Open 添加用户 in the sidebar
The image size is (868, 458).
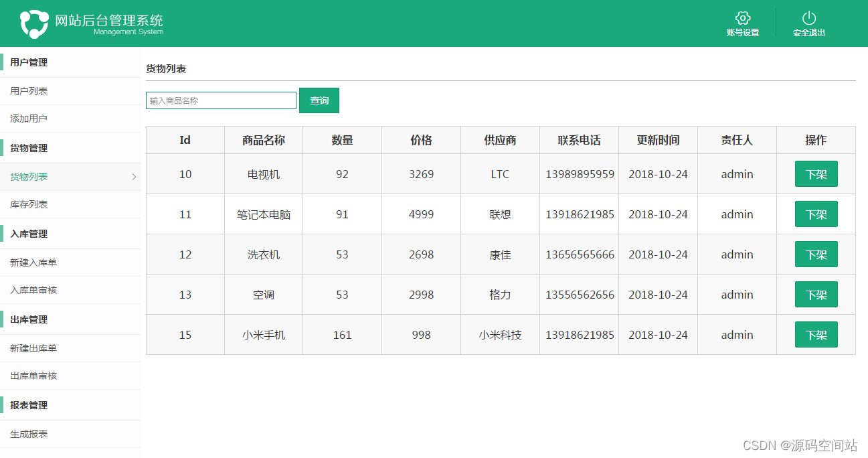coord(29,119)
